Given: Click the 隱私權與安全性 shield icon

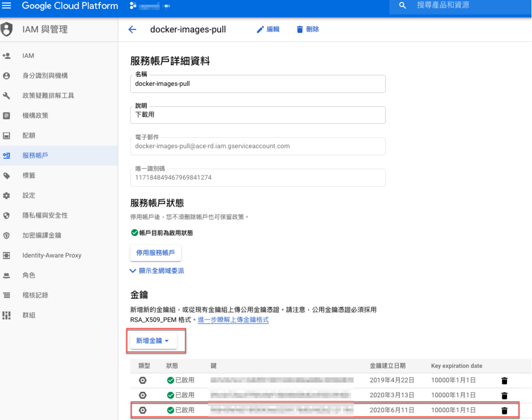Looking at the screenshot, I should click(x=6, y=215).
